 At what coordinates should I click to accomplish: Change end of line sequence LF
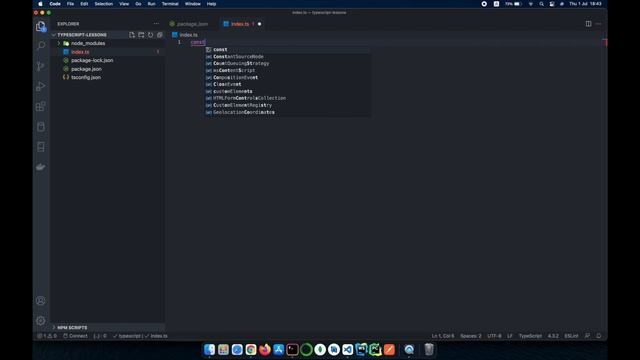pos(510,336)
